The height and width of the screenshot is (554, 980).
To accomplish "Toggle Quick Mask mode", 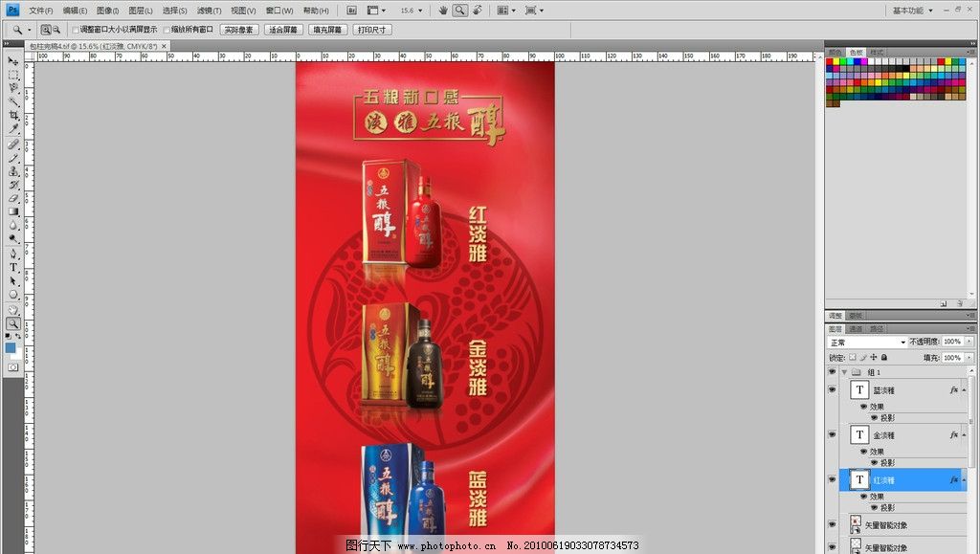I will [x=13, y=367].
